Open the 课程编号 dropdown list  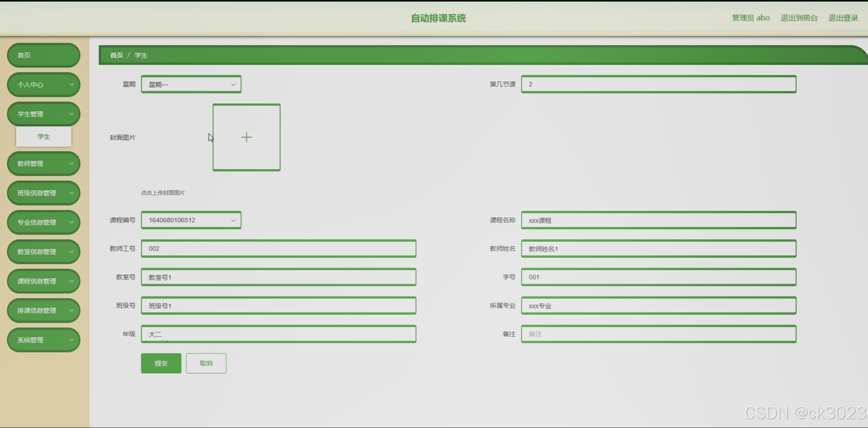[x=191, y=220]
